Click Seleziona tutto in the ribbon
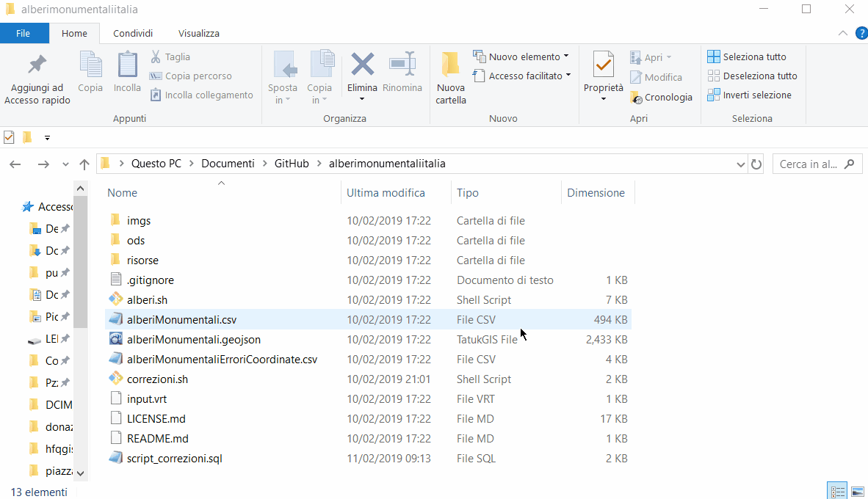 coord(747,57)
